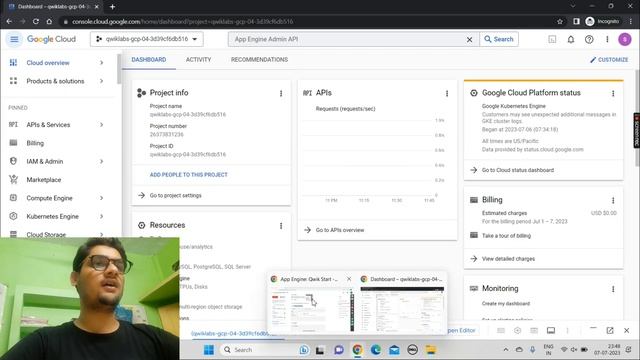The image size is (640, 360).
Task: Go back in Chrome
Action: pyautogui.click(x=9, y=22)
